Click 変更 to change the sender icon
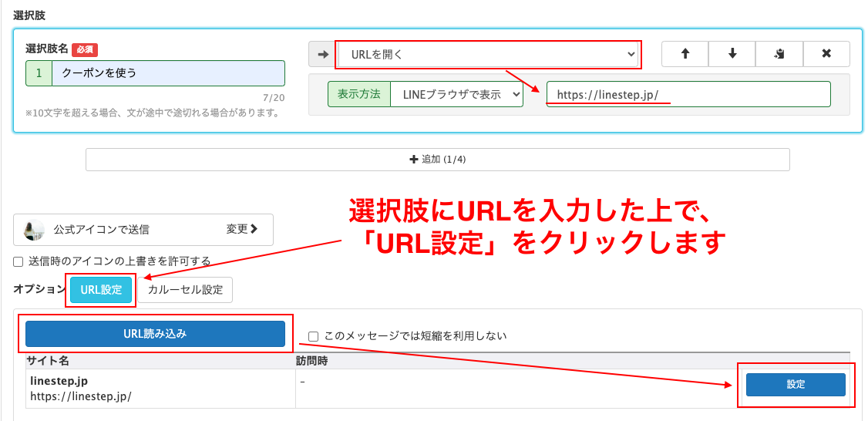The image size is (868, 421). 243,229
